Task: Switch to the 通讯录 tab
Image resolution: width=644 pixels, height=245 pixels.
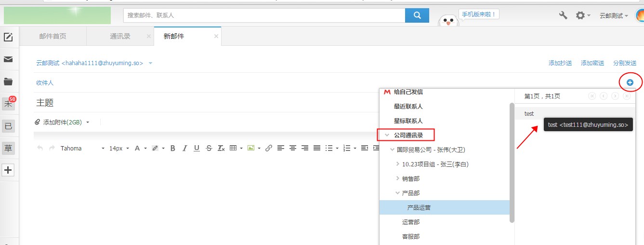Action: click(x=120, y=36)
